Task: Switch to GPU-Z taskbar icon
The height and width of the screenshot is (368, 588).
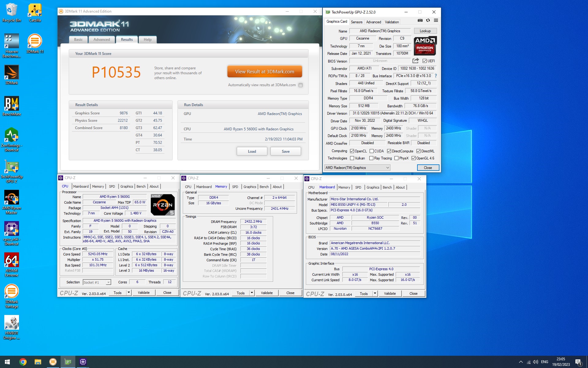Action: (x=68, y=362)
